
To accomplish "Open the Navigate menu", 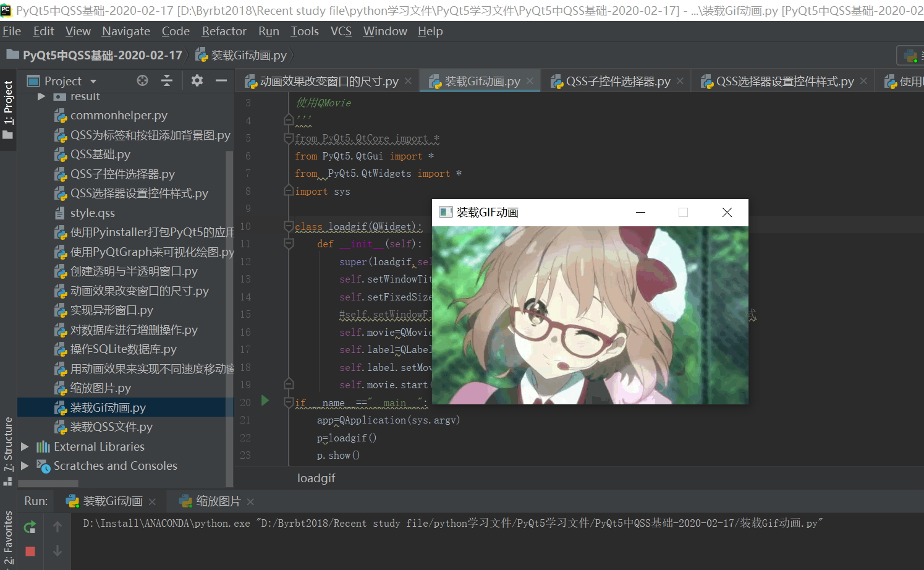I will point(126,31).
